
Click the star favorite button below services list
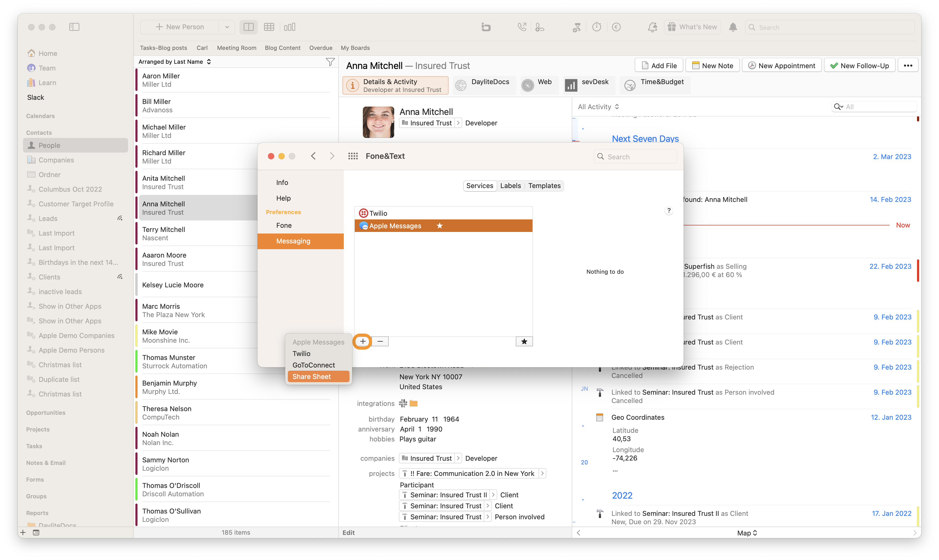[x=524, y=341]
